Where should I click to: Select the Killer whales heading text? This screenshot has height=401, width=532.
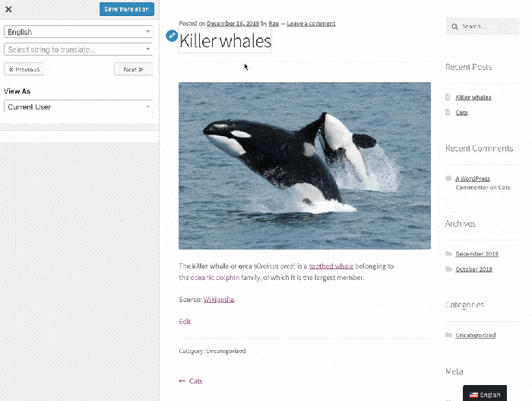[x=225, y=41]
